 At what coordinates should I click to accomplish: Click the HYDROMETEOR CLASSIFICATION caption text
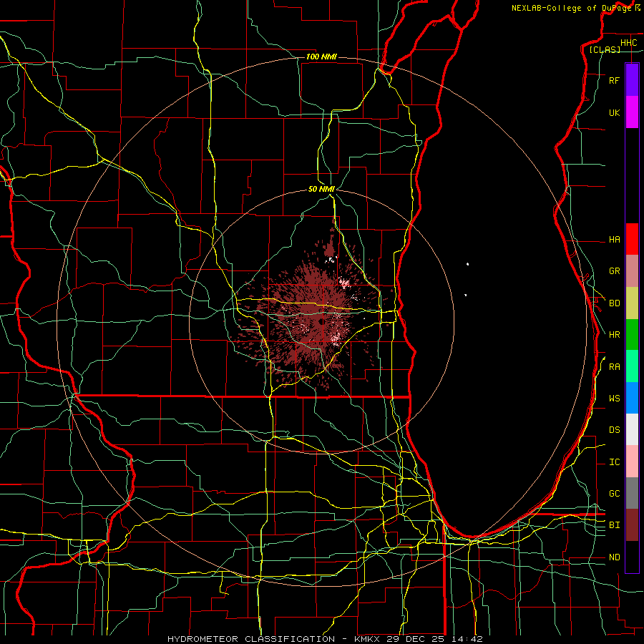point(251,639)
